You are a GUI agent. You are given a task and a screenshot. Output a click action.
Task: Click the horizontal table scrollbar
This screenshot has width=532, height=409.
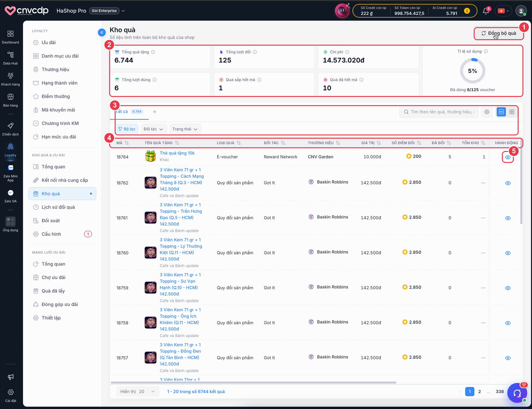coord(253,382)
